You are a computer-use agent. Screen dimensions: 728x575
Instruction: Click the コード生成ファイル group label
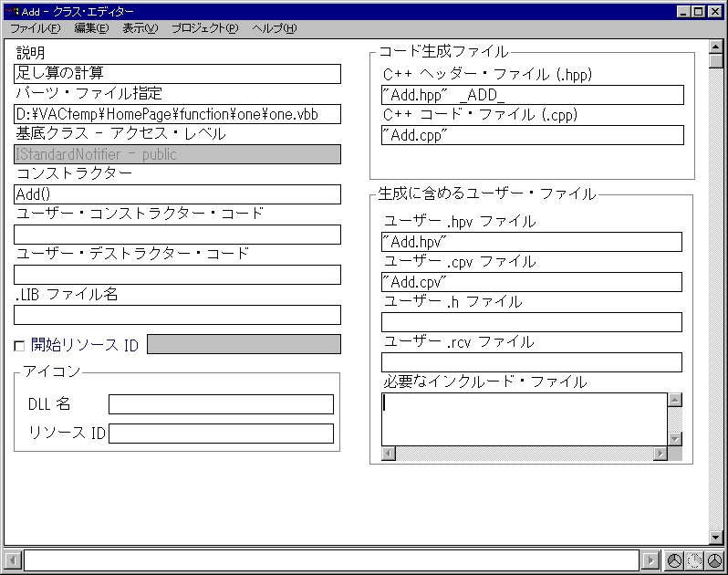click(443, 51)
